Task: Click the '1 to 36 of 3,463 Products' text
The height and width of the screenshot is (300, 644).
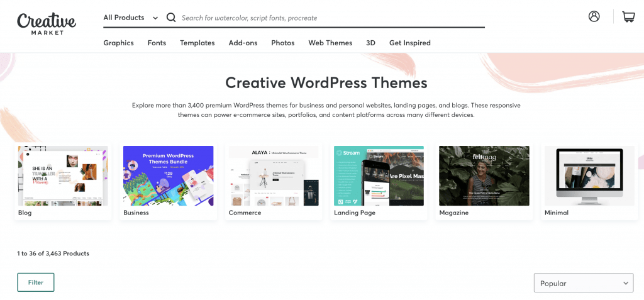Action: coord(53,253)
